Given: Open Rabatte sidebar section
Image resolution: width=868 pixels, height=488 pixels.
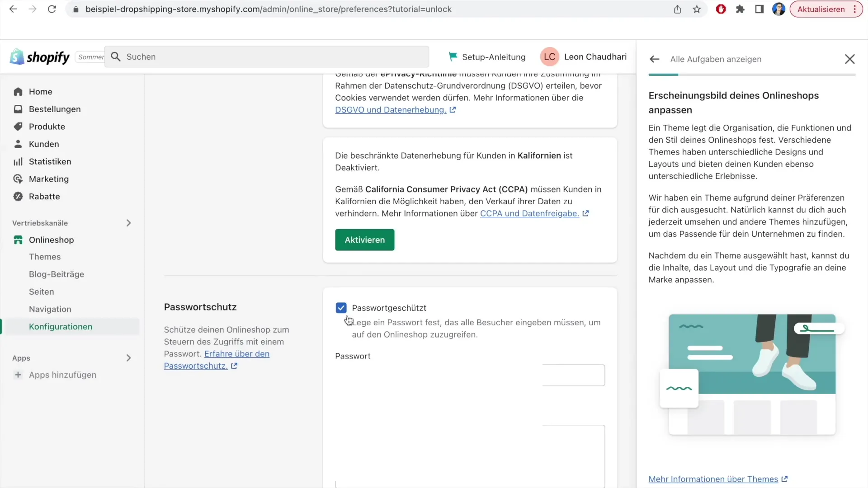Looking at the screenshot, I should [44, 196].
